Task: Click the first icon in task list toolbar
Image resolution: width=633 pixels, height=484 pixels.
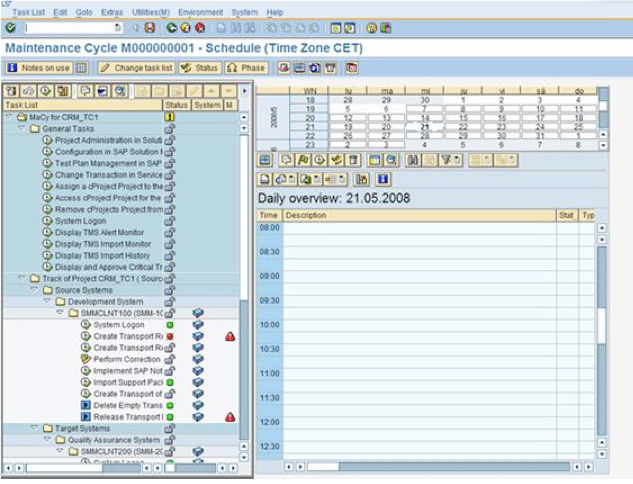Action: pyautogui.click(x=11, y=91)
